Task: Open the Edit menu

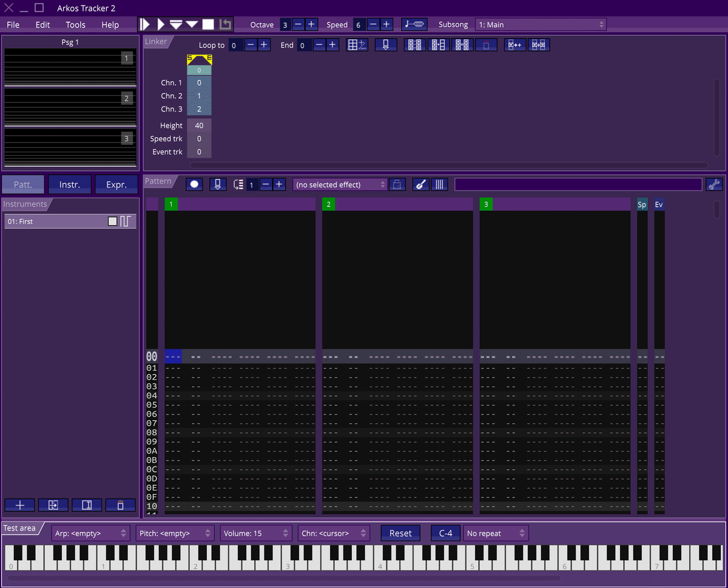Action: [42, 25]
